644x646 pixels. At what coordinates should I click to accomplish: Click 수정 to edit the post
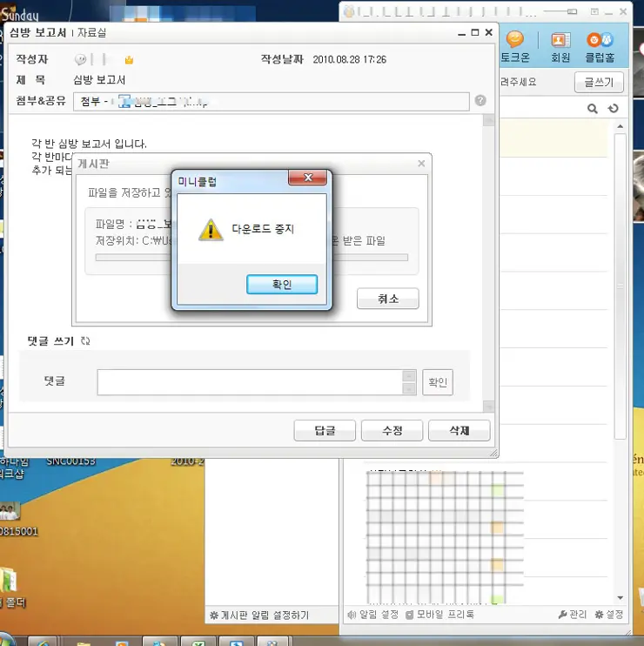coord(392,430)
